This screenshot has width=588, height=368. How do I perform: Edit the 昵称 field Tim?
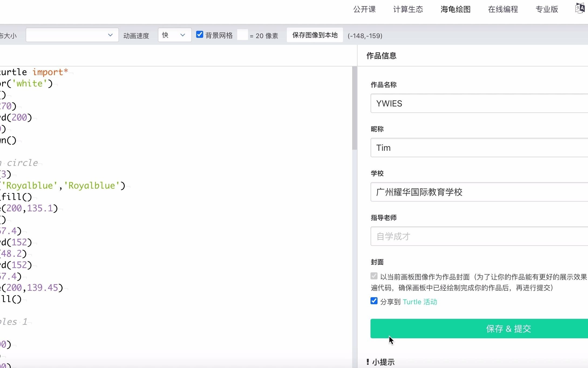coord(479,148)
